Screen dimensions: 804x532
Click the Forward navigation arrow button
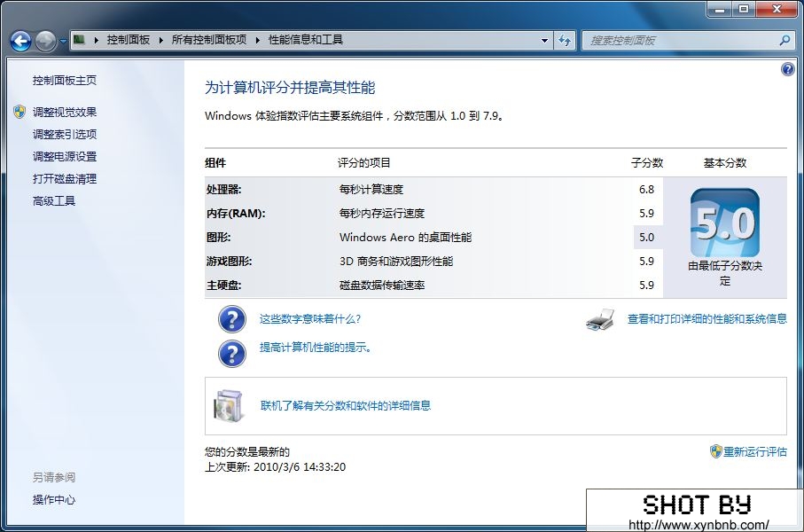[x=45, y=41]
